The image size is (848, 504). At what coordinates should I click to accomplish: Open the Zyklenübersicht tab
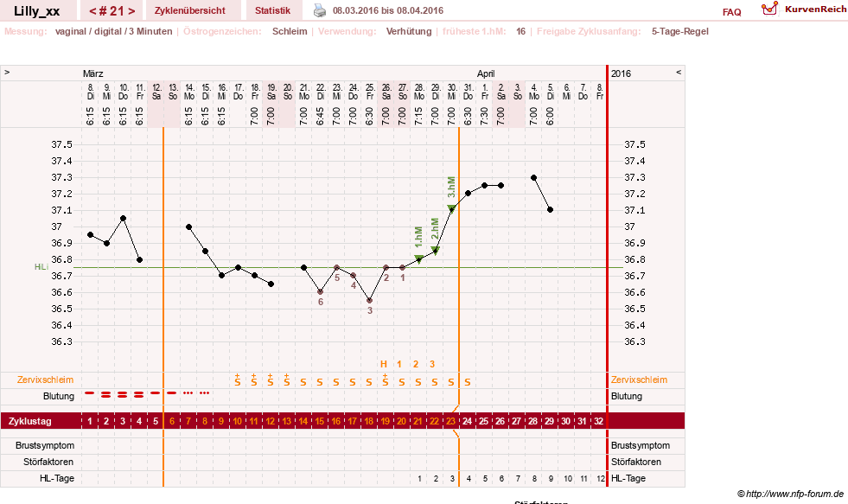click(190, 10)
